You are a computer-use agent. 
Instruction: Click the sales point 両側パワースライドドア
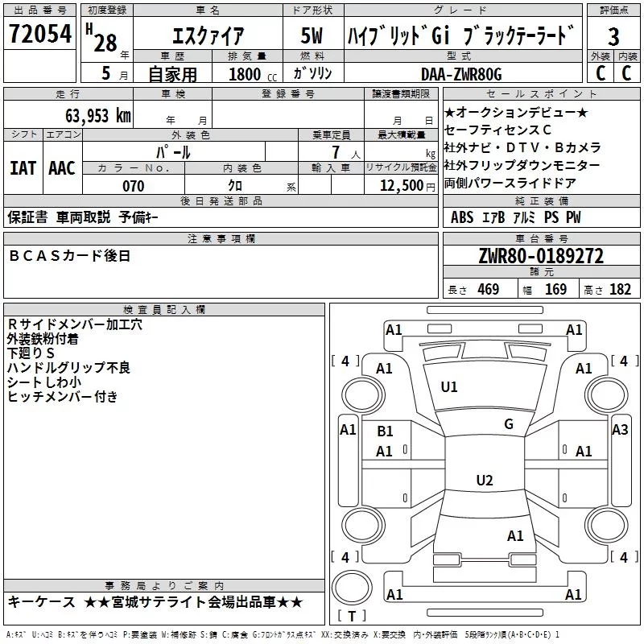[510, 183]
